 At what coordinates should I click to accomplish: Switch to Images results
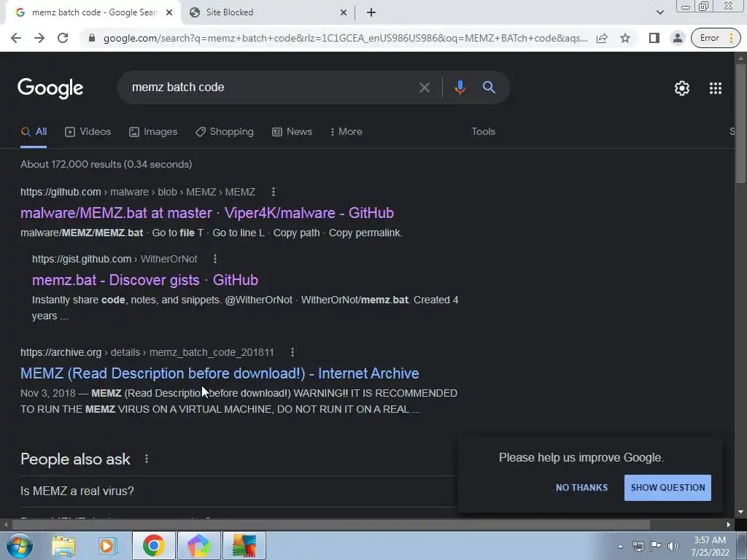coord(153,132)
